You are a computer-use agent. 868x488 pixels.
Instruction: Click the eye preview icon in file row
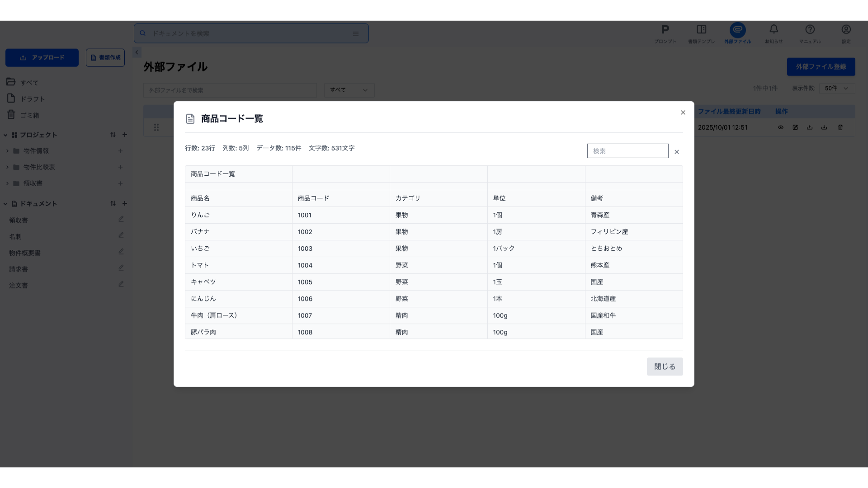tap(780, 127)
